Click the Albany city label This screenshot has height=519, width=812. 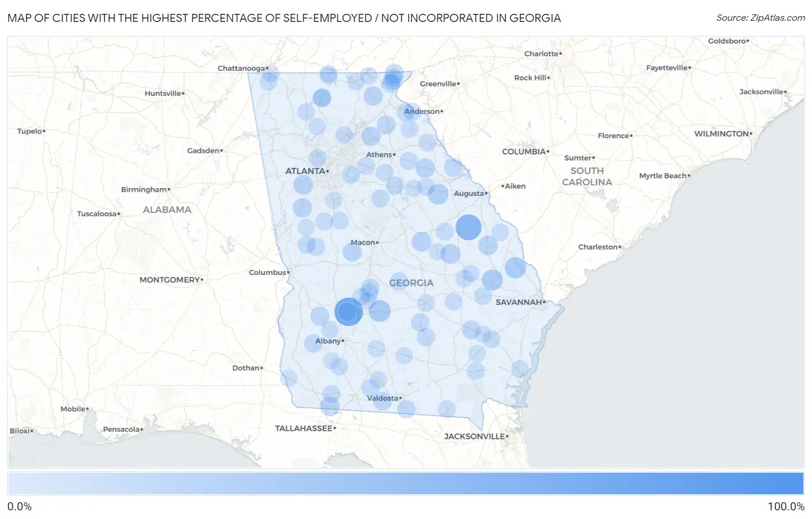coord(328,341)
